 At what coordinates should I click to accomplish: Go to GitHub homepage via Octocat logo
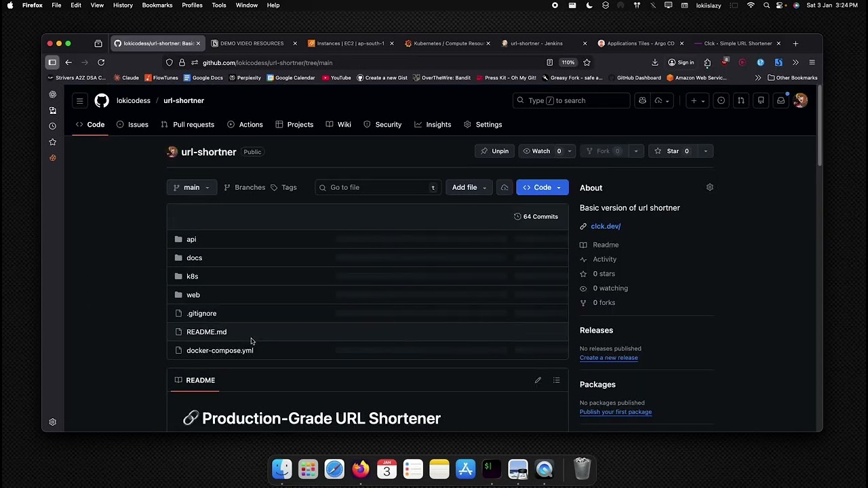click(x=102, y=101)
